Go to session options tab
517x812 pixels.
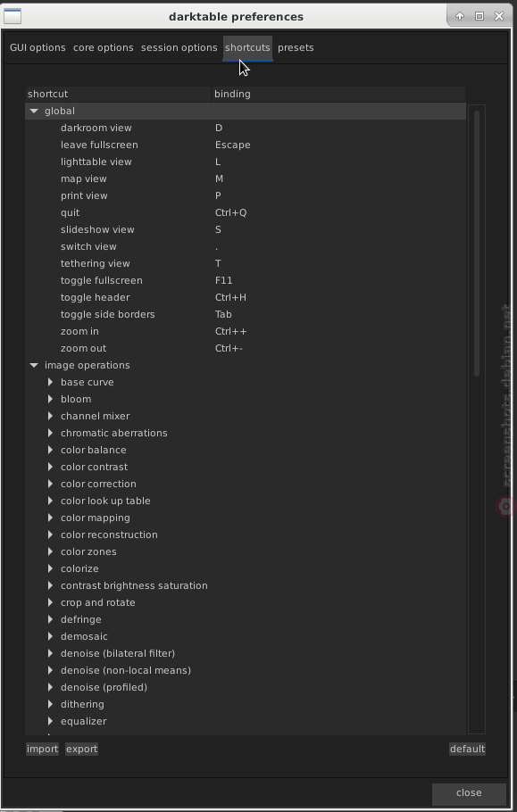[179, 47]
